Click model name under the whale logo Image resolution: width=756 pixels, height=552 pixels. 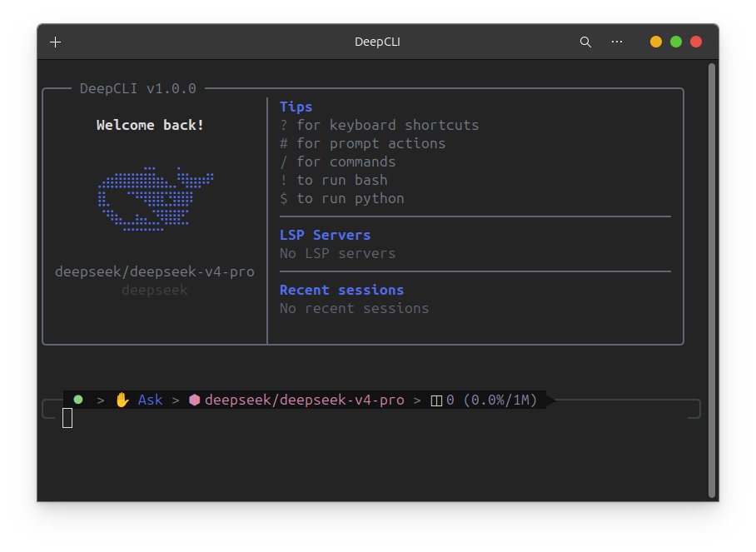[x=155, y=271]
